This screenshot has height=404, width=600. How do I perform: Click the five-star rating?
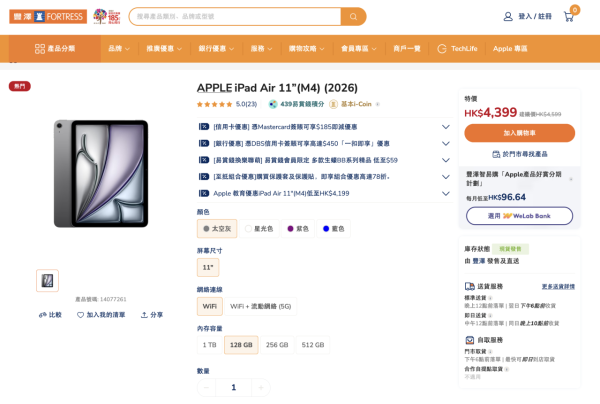tap(214, 104)
